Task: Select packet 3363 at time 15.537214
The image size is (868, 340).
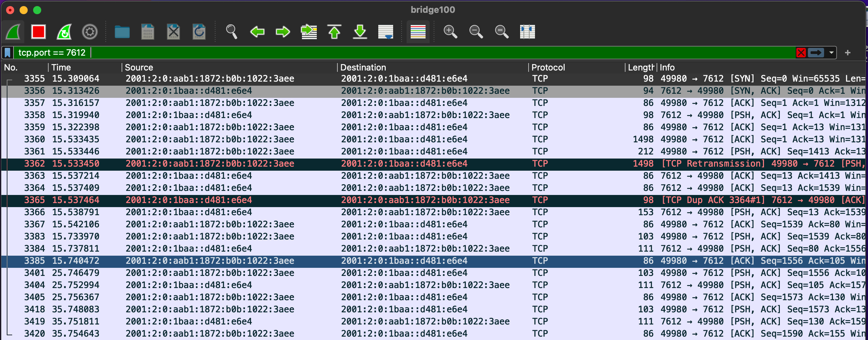Action: click(x=434, y=176)
